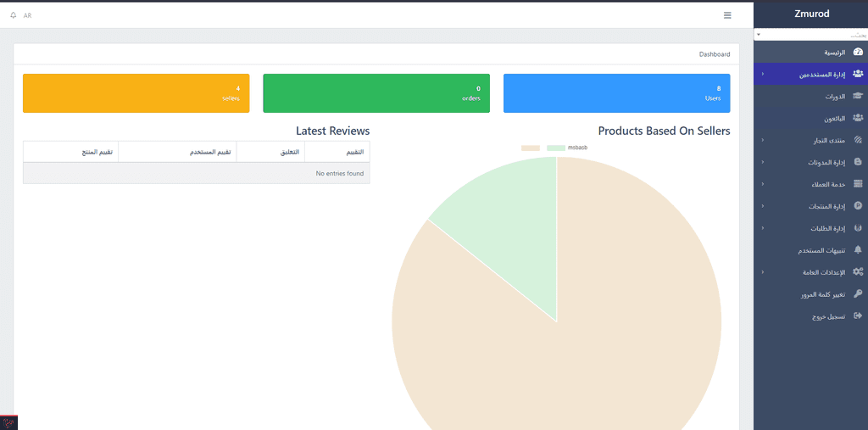Click the Products Based On Sellers heading
This screenshot has height=430, width=868.
coord(665,131)
